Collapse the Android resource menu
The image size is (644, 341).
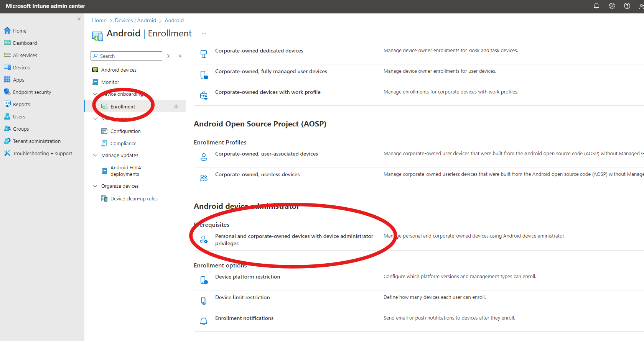pos(180,56)
